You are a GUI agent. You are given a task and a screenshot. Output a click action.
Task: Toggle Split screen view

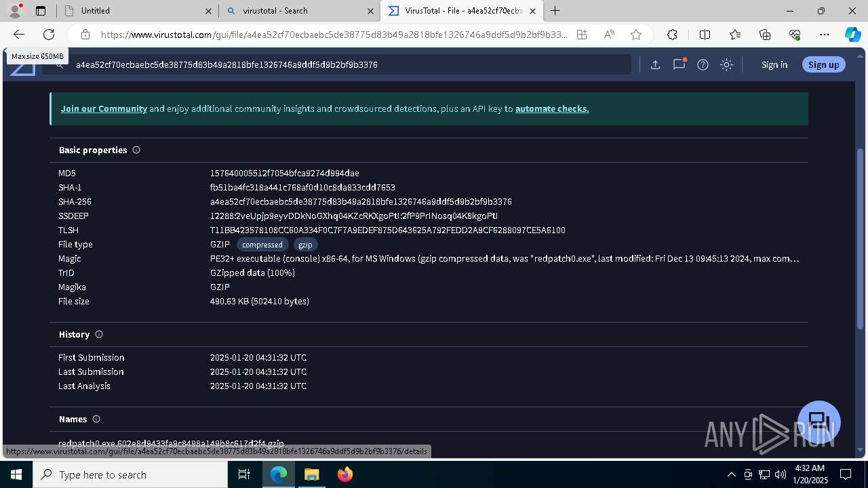point(705,35)
